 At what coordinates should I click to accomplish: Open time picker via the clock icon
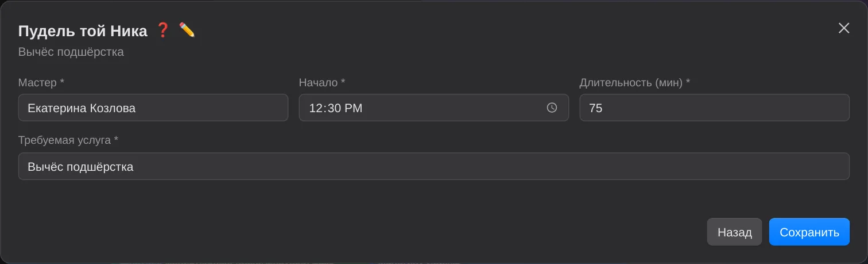coord(552,108)
